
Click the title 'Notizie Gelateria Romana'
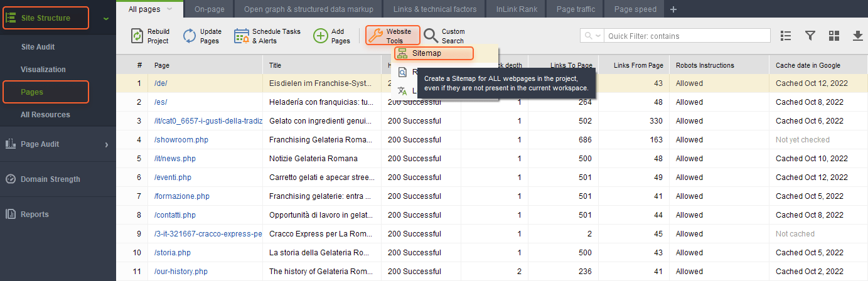click(313, 159)
